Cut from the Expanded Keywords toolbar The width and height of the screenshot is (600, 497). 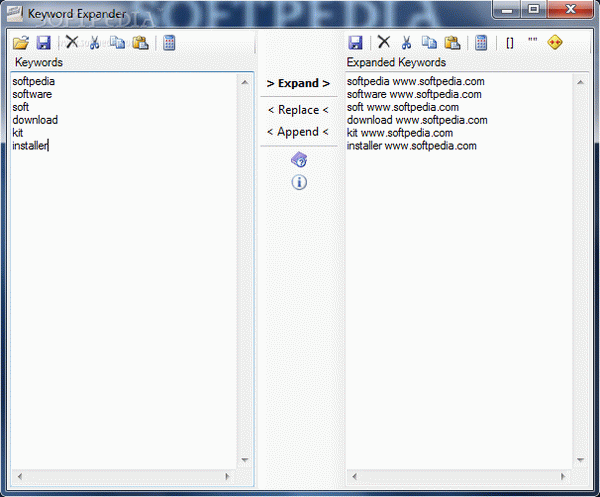click(x=406, y=42)
